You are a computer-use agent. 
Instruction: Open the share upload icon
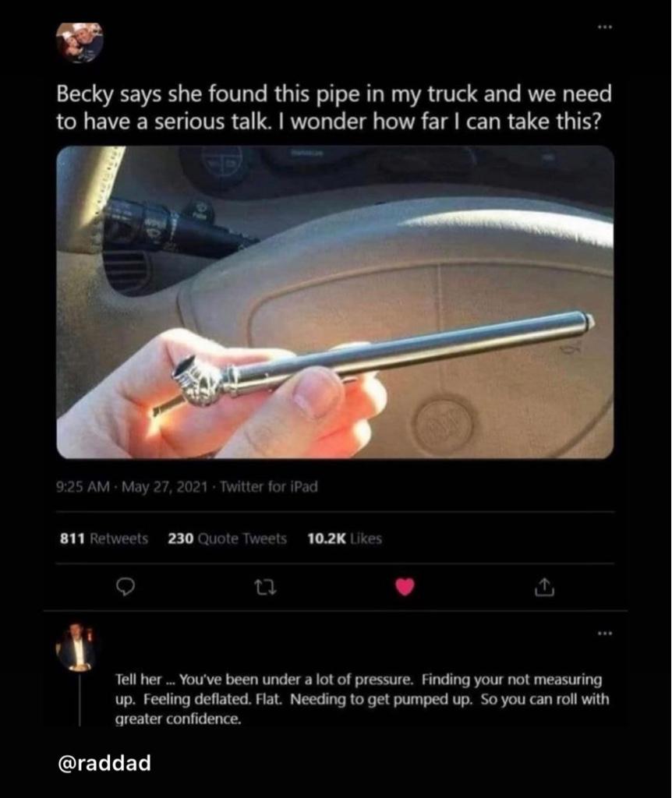[x=543, y=588]
